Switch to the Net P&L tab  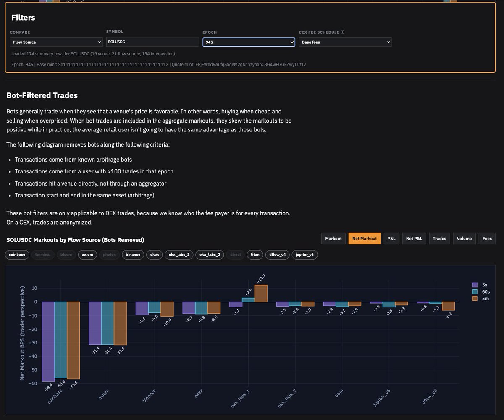point(414,239)
